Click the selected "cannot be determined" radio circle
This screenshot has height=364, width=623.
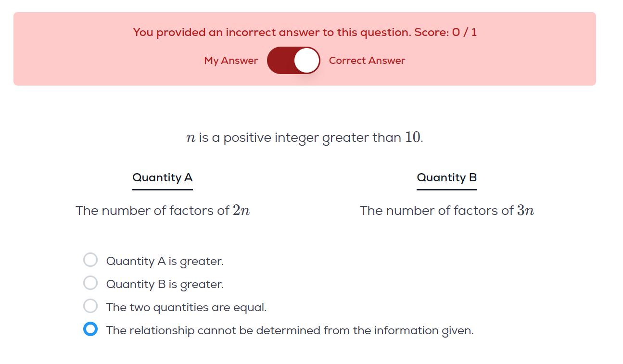(x=90, y=329)
